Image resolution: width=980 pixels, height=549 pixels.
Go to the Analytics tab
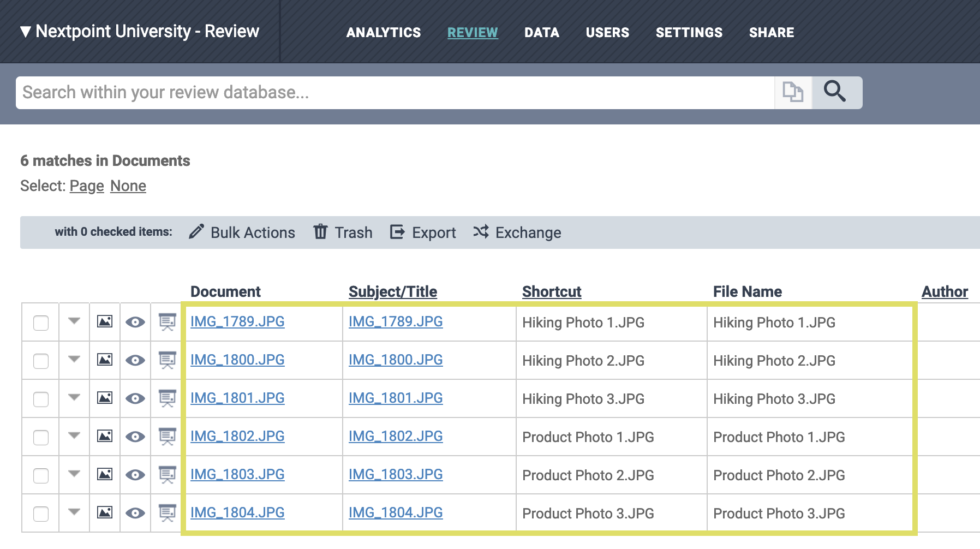(x=384, y=33)
